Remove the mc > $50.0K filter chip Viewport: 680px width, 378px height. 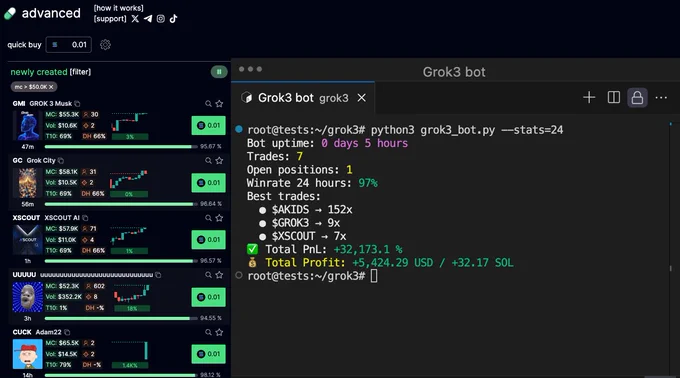pos(51,87)
